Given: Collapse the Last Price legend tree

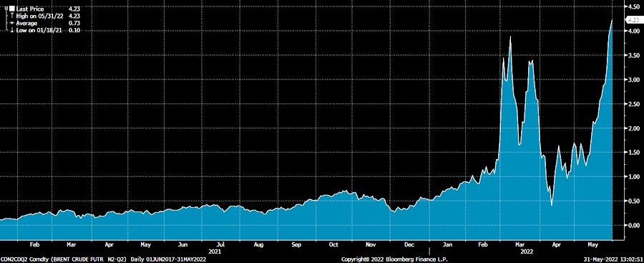Looking at the screenshot, I should pyautogui.click(x=6, y=8).
